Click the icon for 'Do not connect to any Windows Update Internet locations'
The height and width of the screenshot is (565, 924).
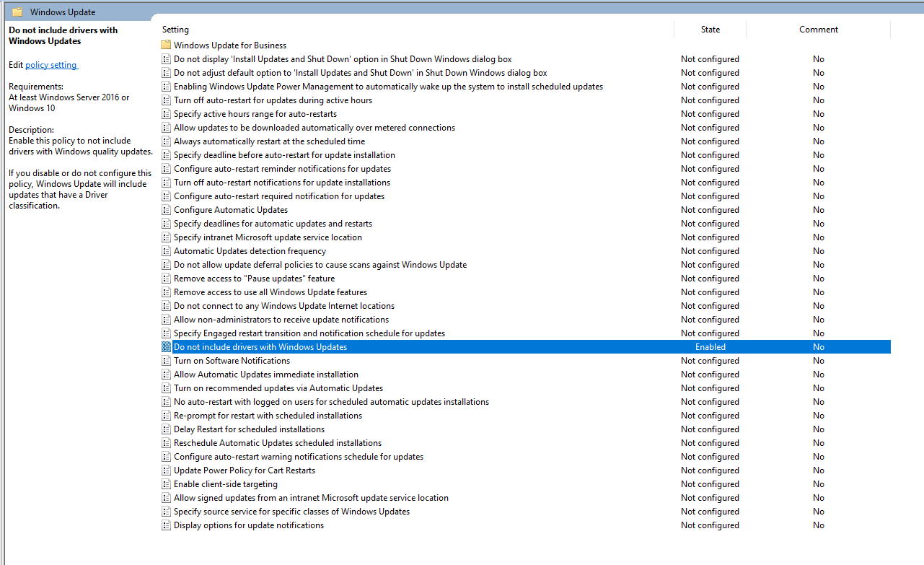coord(166,306)
